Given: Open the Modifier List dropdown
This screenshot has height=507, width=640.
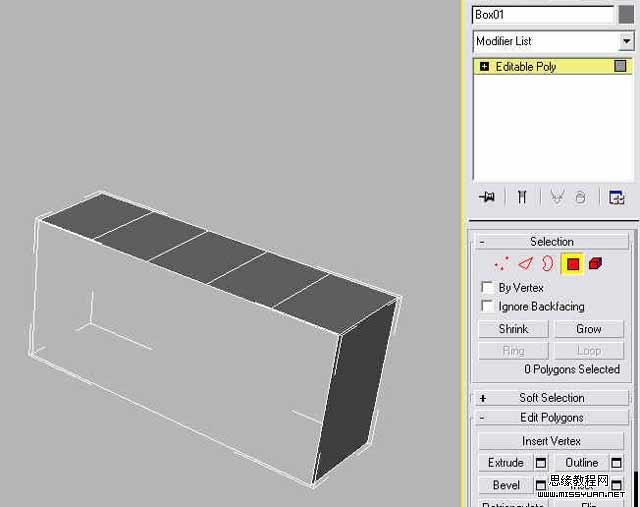Looking at the screenshot, I should click(626, 41).
